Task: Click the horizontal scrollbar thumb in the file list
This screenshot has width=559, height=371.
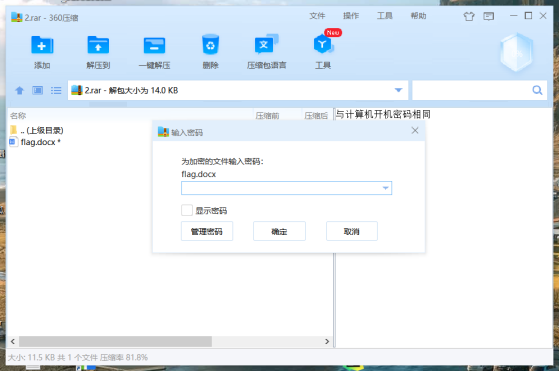Action: [116, 341]
